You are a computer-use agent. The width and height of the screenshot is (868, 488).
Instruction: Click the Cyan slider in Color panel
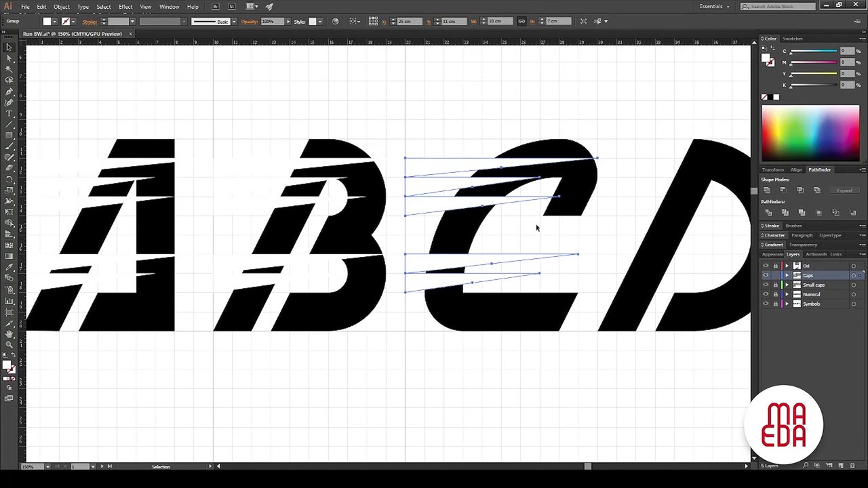click(x=813, y=52)
